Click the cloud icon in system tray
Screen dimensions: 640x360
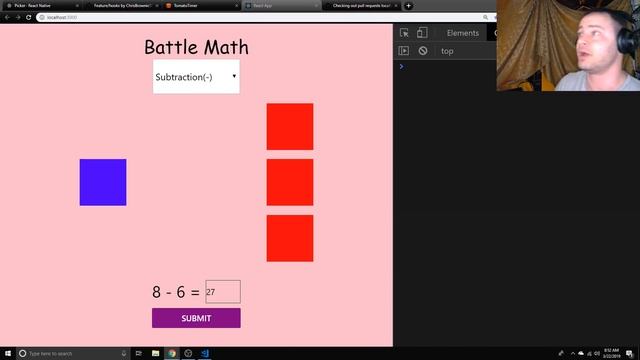coord(581,353)
